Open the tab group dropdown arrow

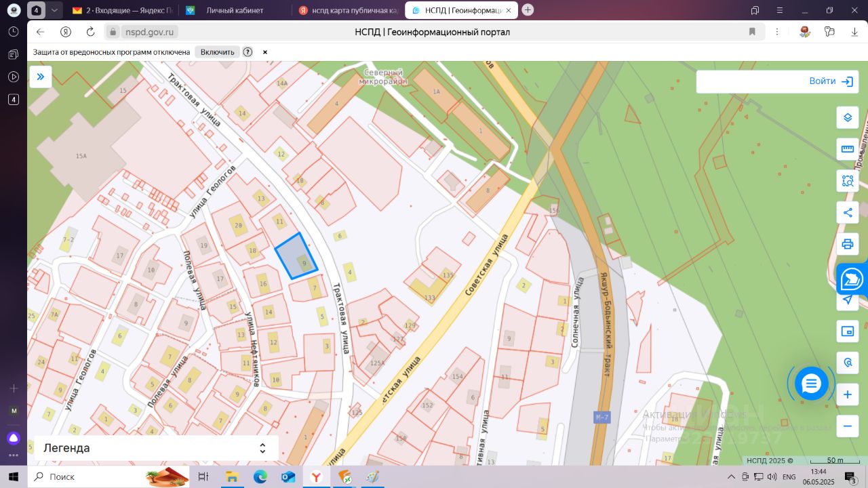click(x=55, y=10)
